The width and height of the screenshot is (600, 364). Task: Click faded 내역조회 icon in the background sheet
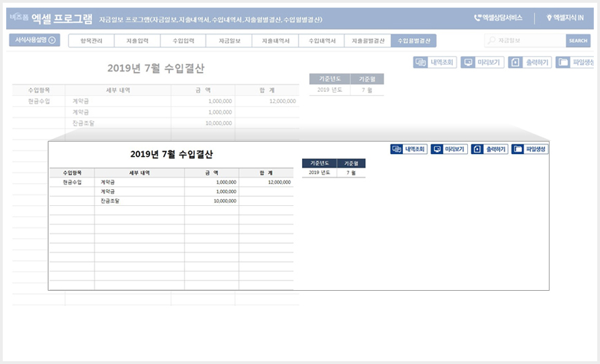(x=421, y=62)
